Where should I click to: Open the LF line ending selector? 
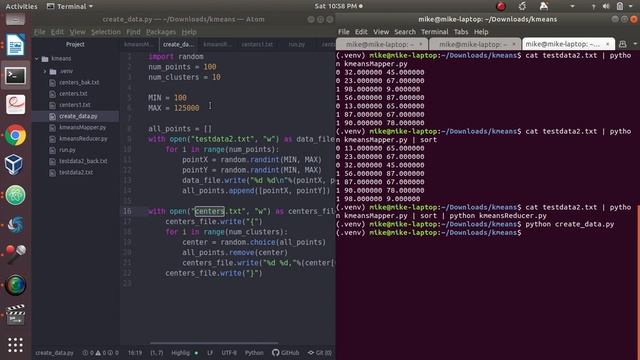point(210,353)
